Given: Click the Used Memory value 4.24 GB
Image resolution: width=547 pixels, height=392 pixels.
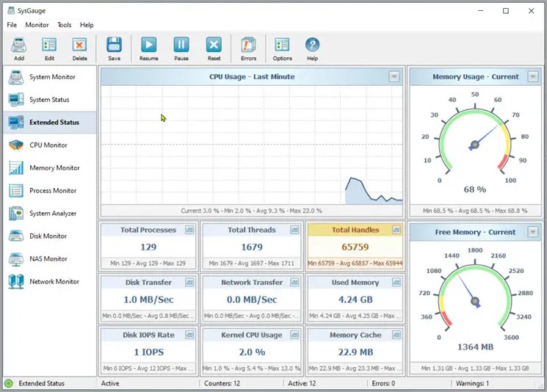Looking at the screenshot, I should [355, 300].
